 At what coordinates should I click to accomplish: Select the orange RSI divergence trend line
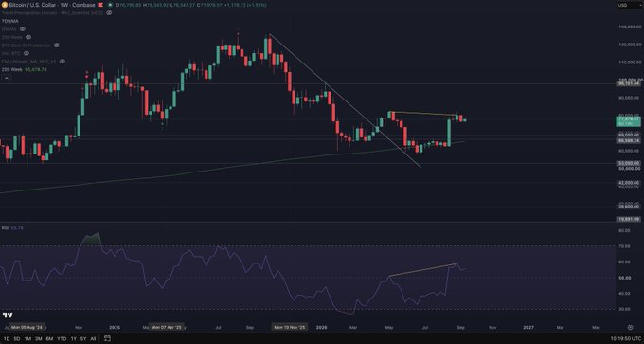click(x=423, y=270)
